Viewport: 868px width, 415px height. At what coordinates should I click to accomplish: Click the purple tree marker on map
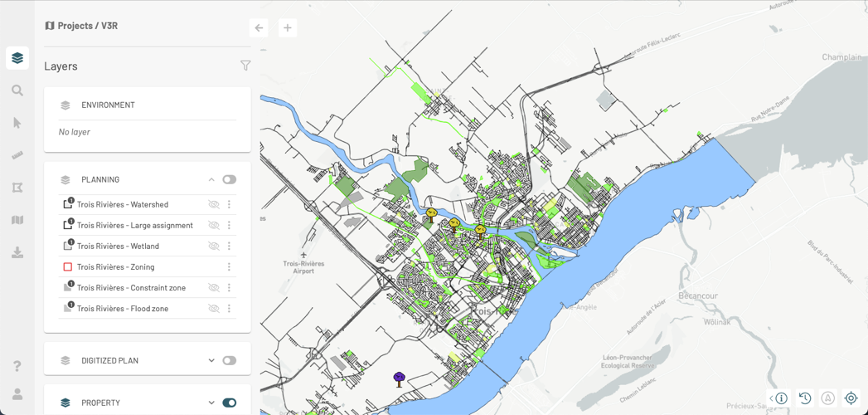pyautogui.click(x=399, y=379)
